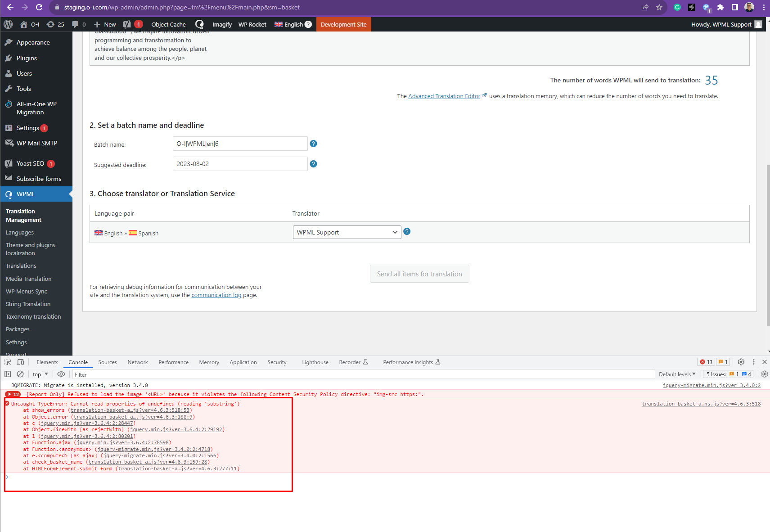The width and height of the screenshot is (770, 532).
Task: Open translation-basket source link at right
Action: click(701, 404)
